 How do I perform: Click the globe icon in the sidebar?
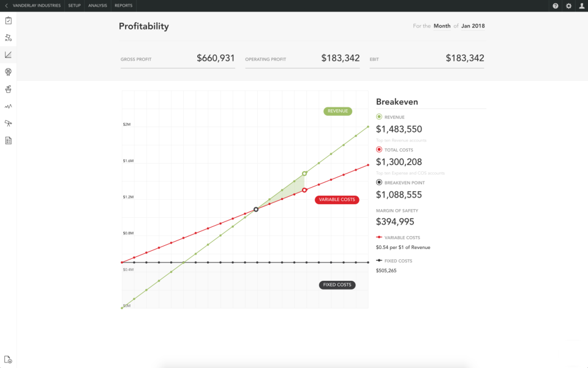tap(8, 72)
